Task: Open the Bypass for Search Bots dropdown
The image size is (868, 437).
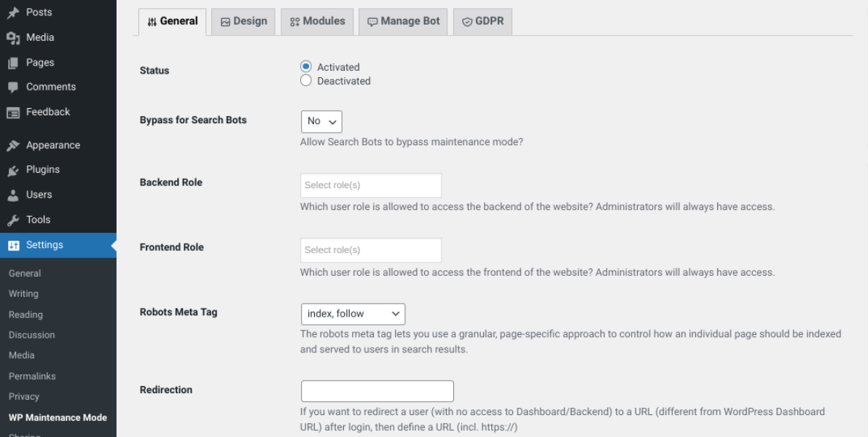Action: (321, 121)
